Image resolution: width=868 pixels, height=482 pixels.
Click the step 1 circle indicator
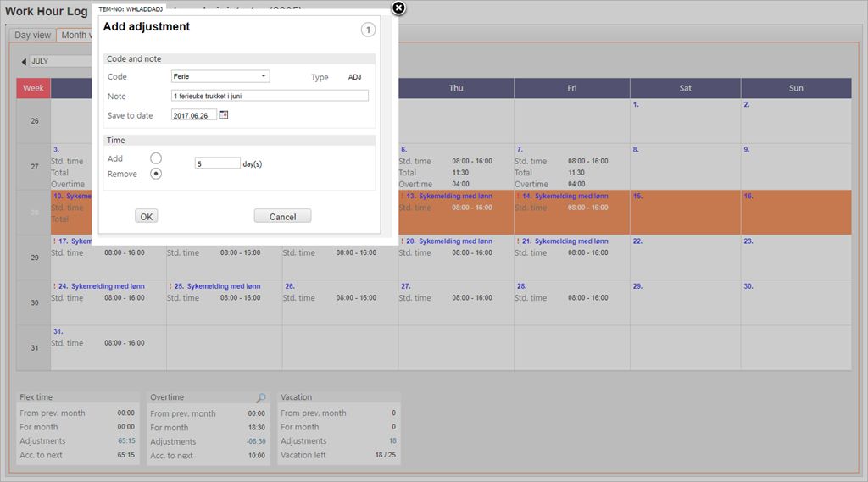[x=368, y=30]
